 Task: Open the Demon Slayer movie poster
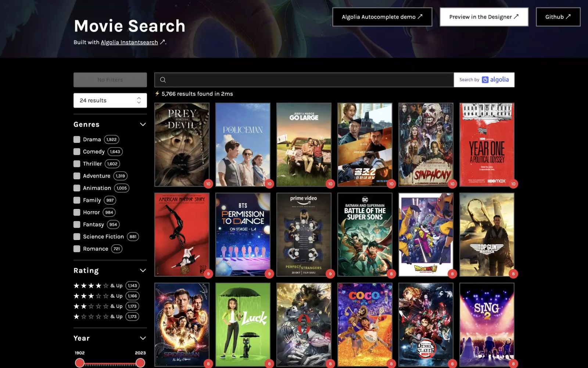[426, 325]
